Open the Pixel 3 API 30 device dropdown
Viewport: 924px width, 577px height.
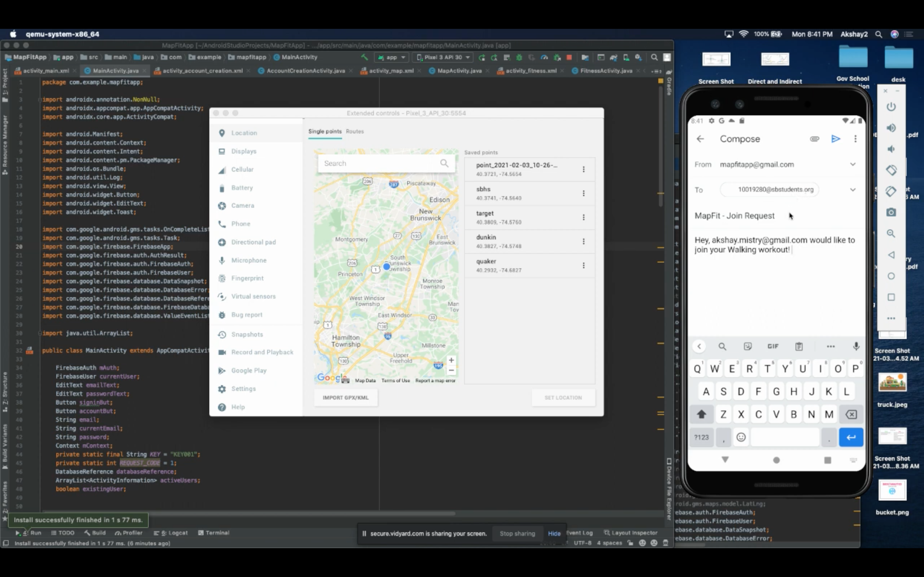(x=443, y=58)
